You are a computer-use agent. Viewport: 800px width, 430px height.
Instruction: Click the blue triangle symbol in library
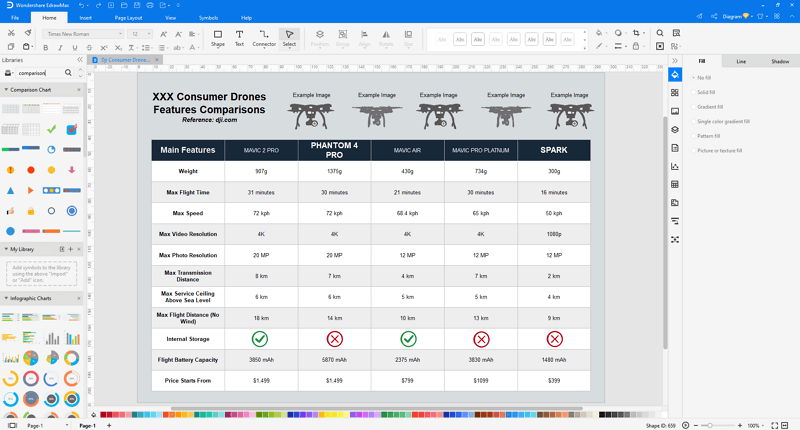[x=10, y=190]
